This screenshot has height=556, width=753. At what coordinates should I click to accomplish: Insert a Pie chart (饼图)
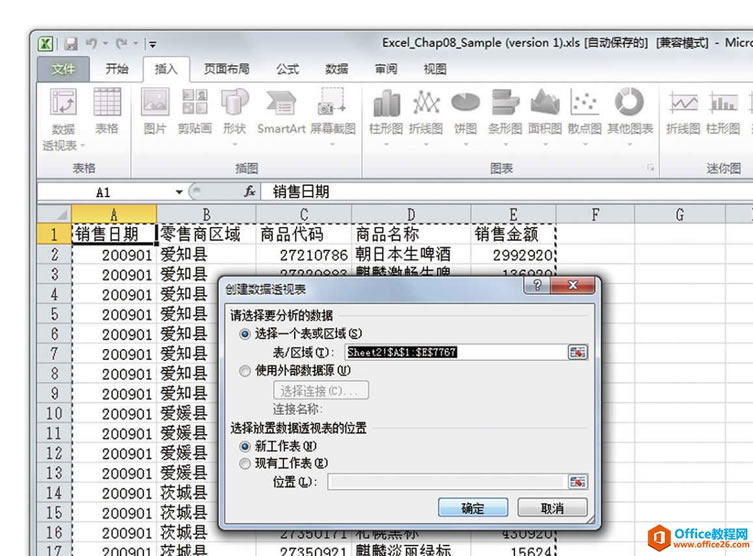click(465, 103)
